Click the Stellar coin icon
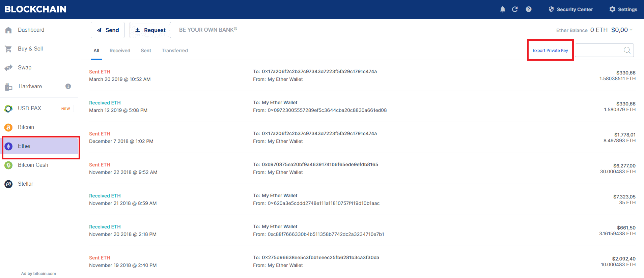This screenshot has height=278, width=644. pyautogui.click(x=8, y=184)
